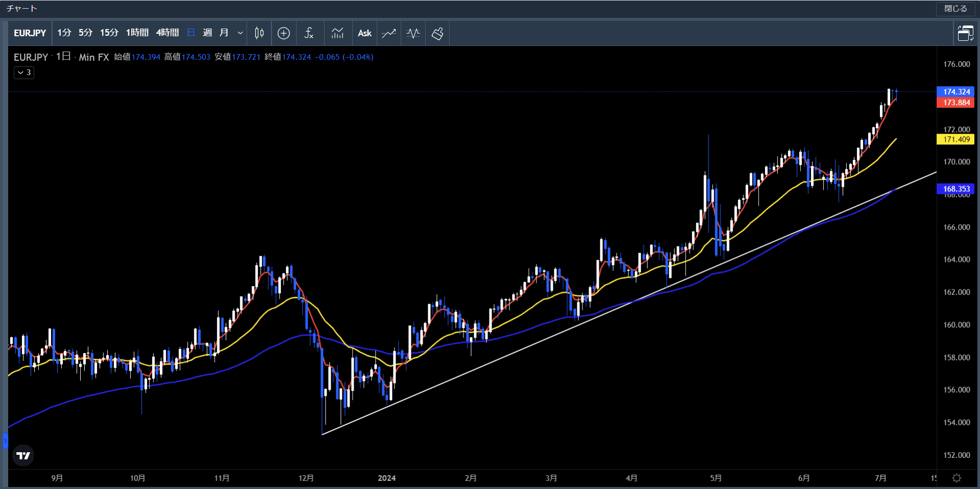Open the indicators fx menu
Viewport: 980px width, 489px height.
pos(309,33)
